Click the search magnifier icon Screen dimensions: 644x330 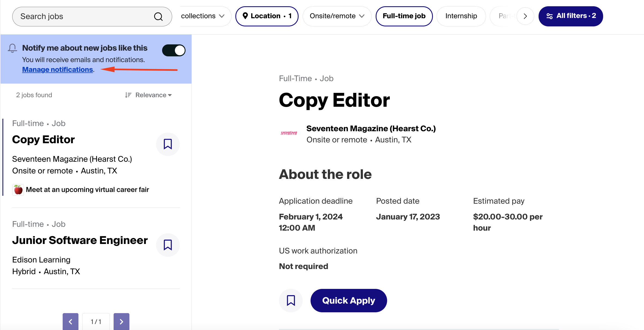(158, 17)
